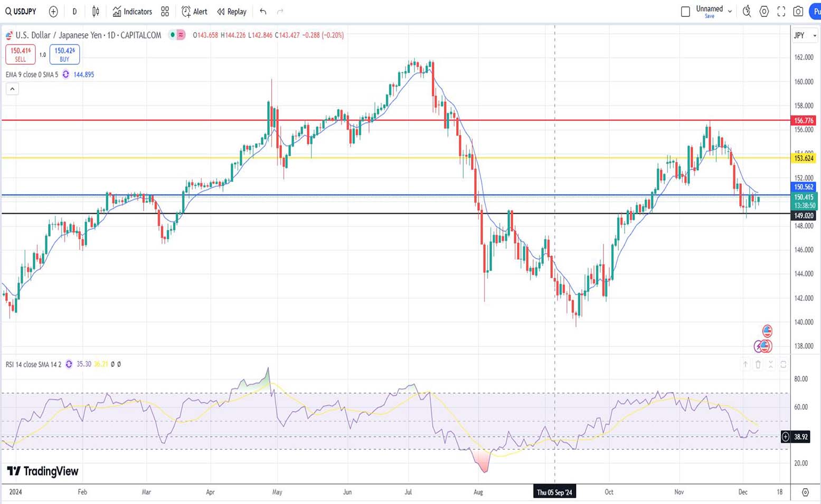Open the JPY currency dropdown
The image size is (821, 504).
point(804,35)
